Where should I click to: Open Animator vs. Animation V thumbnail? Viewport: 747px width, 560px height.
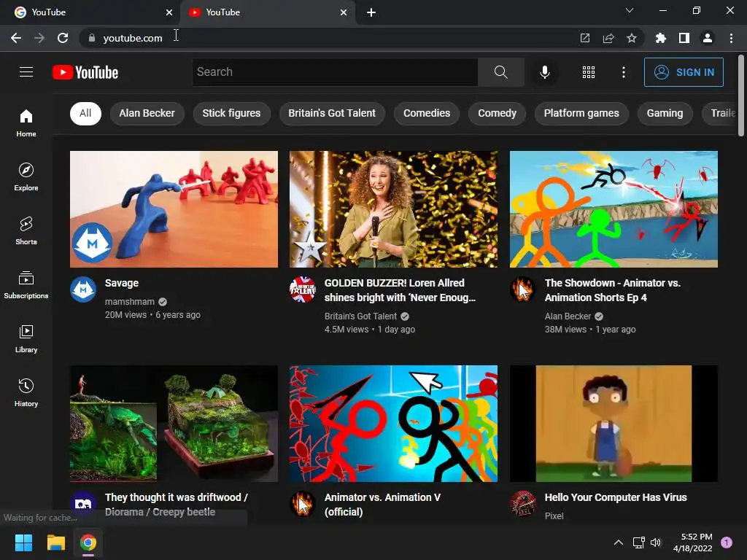coord(393,424)
